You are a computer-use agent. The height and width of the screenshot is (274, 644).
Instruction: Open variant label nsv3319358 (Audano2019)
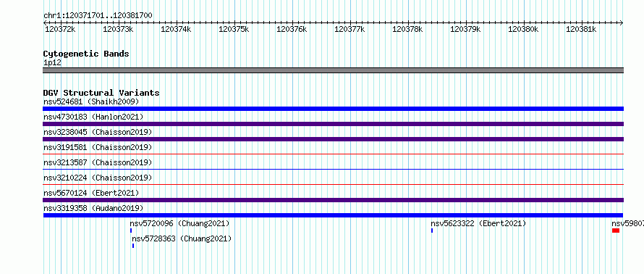pyautogui.click(x=93, y=208)
